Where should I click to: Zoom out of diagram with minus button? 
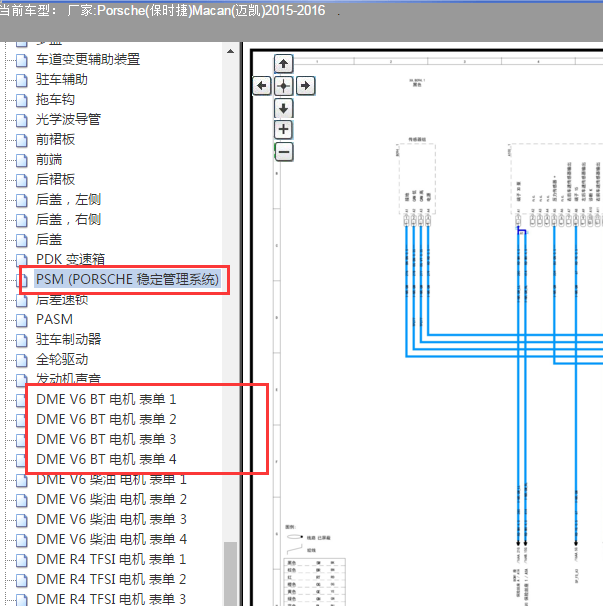284,152
